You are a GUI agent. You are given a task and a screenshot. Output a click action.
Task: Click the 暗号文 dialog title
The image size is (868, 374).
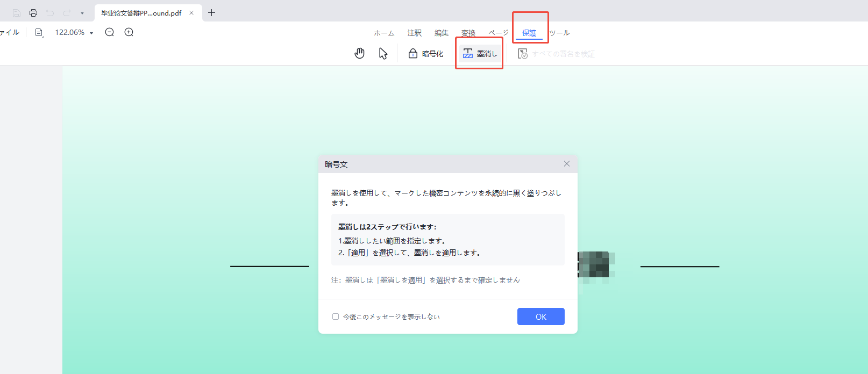(x=336, y=164)
